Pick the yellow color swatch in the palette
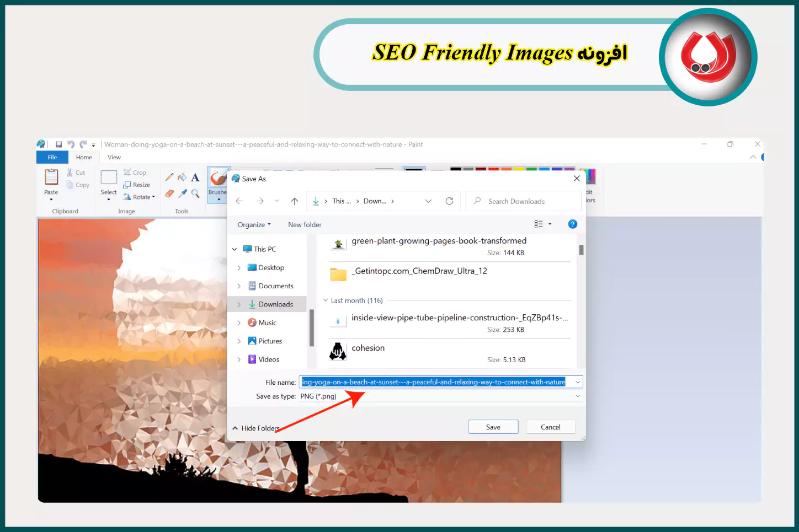 (x=519, y=169)
